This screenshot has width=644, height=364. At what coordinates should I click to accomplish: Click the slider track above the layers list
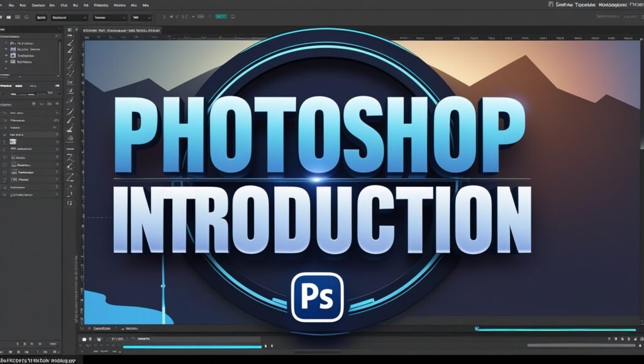(x=31, y=94)
